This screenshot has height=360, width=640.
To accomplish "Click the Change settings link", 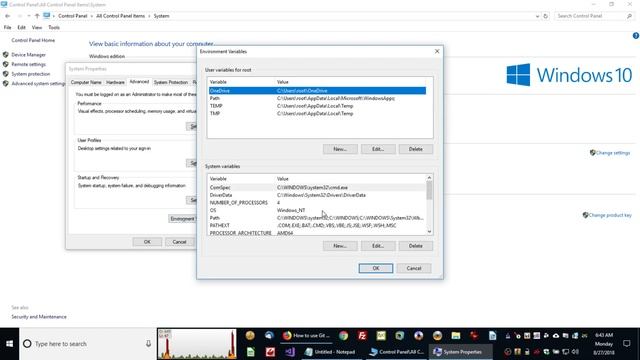I will coord(613,153).
